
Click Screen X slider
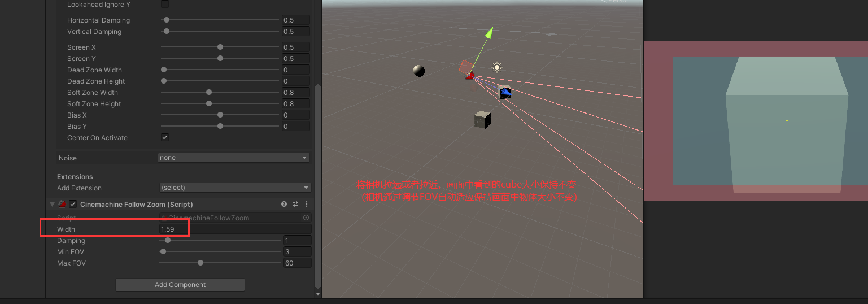tap(220, 47)
